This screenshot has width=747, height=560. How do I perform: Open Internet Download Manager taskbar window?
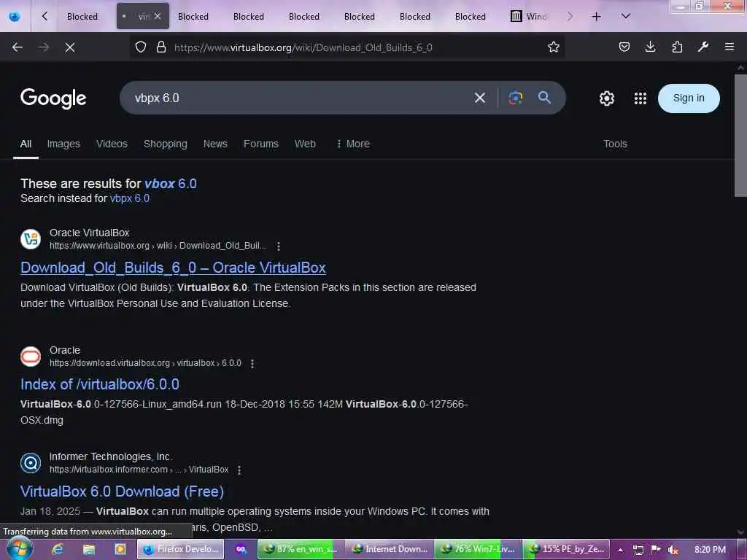tap(390, 549)
